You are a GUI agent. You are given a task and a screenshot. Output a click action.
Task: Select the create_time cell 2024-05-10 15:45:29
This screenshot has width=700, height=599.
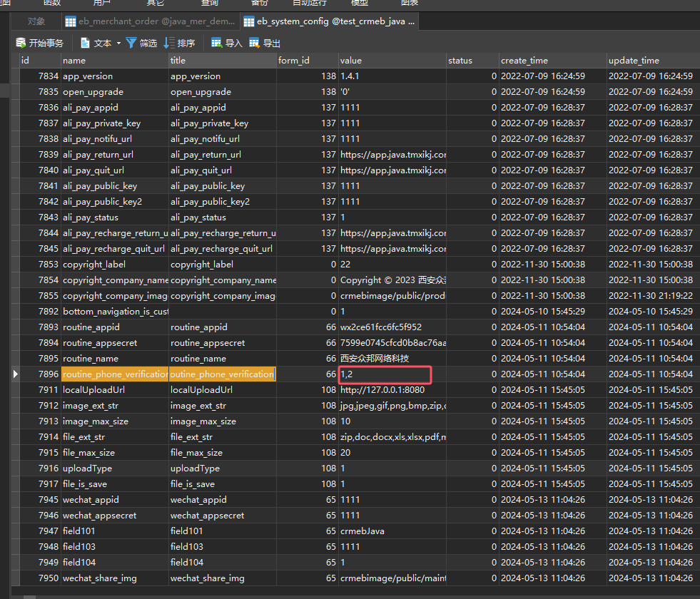(x=553, y=312)
